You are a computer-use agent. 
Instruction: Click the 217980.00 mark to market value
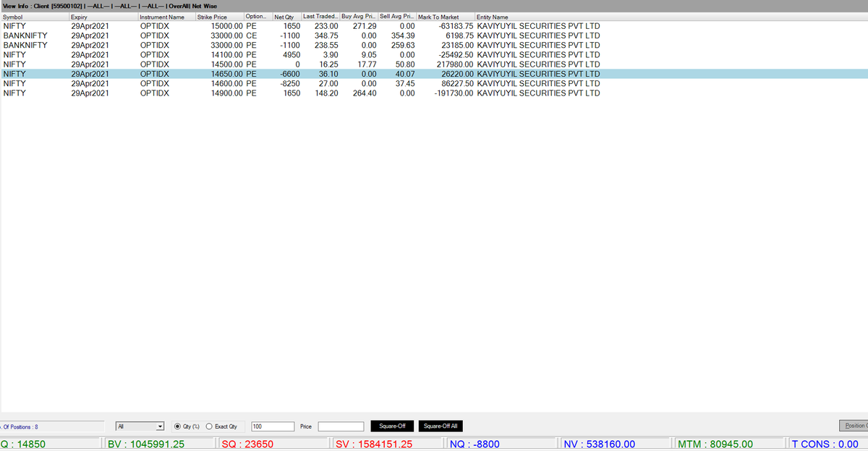[456, 64]
